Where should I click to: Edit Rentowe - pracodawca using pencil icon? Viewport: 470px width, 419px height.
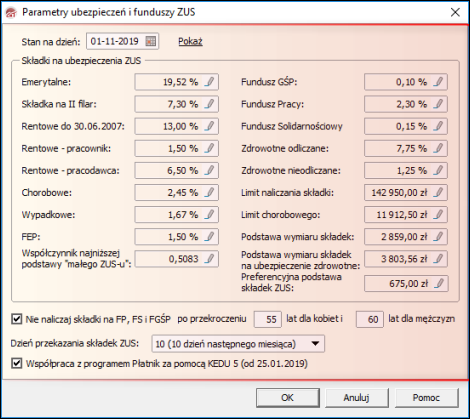pyautogui.click(x=209, y=170)
